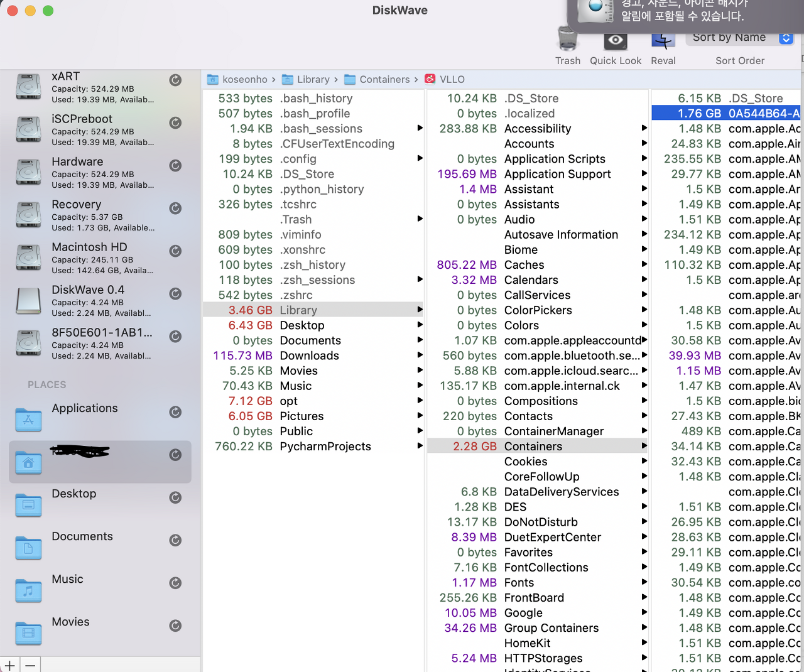The height and width of the screenshot is (672, 804).
Task: Open the Sort by Name dropdown
Action: click(x=740, y=38)
